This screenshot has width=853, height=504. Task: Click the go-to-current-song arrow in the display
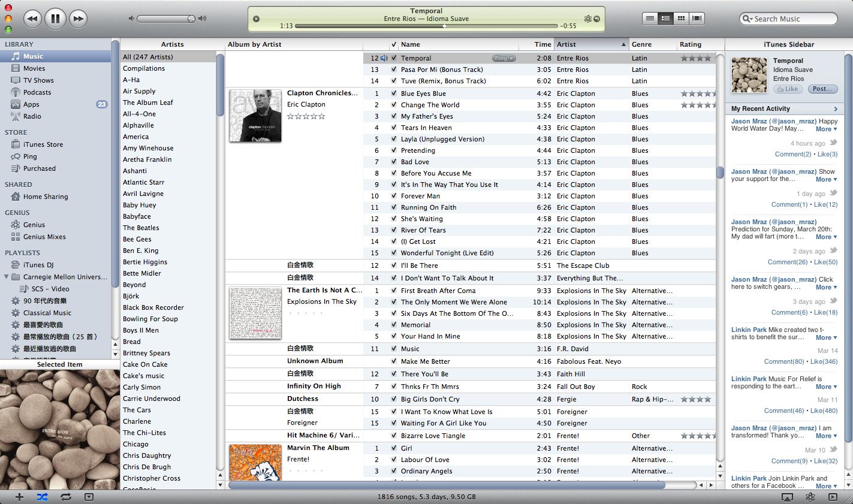point(596,19)
